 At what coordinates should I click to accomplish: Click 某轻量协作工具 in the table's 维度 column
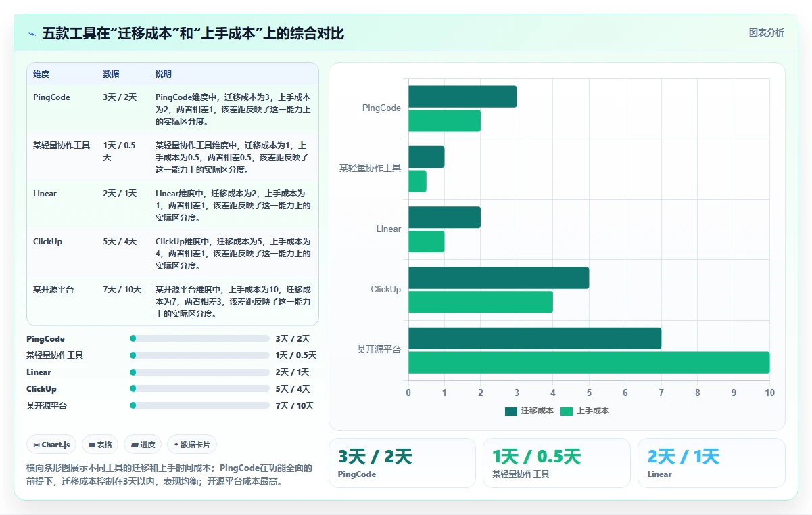[x=62, y=145]
